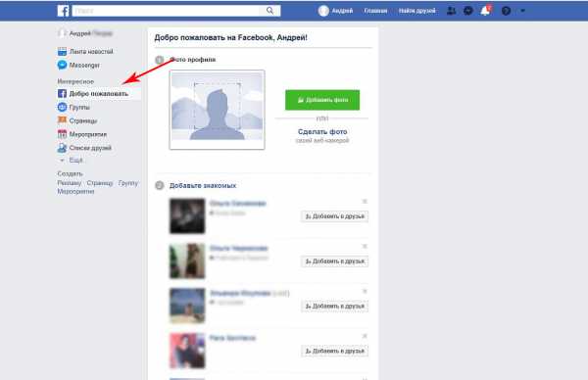Click the Facebook logo icon
Image resolution: width=588 pixels, height=380 pixels.
coord(63,11)
